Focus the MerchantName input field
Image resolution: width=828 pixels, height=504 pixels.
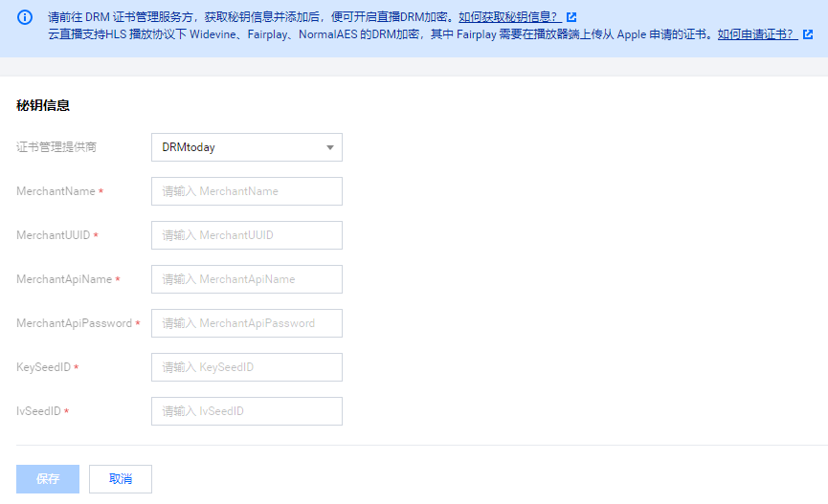pyautogui.click(x=247, y=191)
